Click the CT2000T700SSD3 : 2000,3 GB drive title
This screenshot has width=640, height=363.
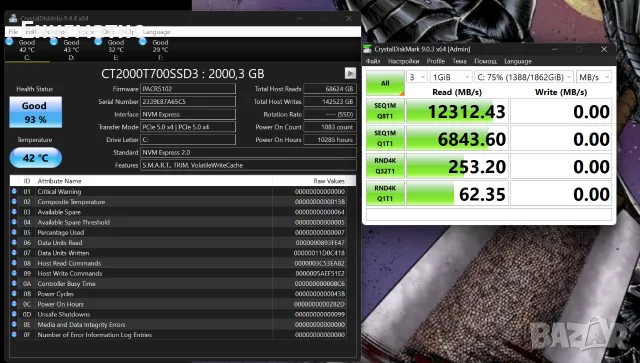(182, 73)
